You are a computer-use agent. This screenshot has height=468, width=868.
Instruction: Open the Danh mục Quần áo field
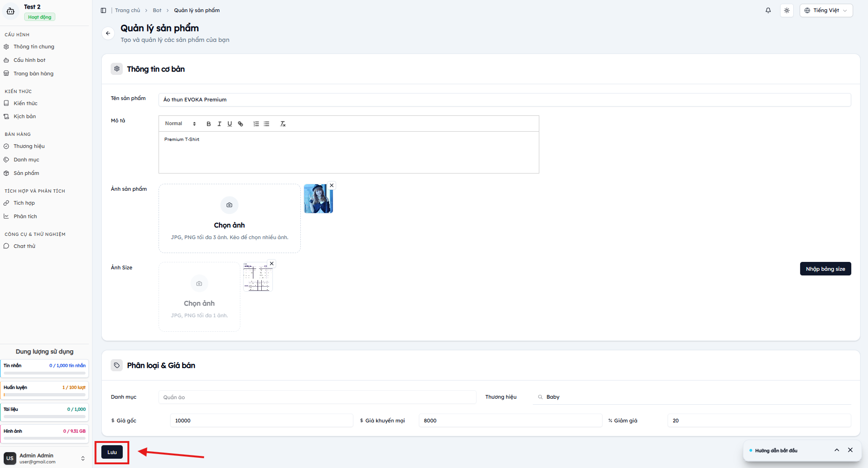[317, 397]
